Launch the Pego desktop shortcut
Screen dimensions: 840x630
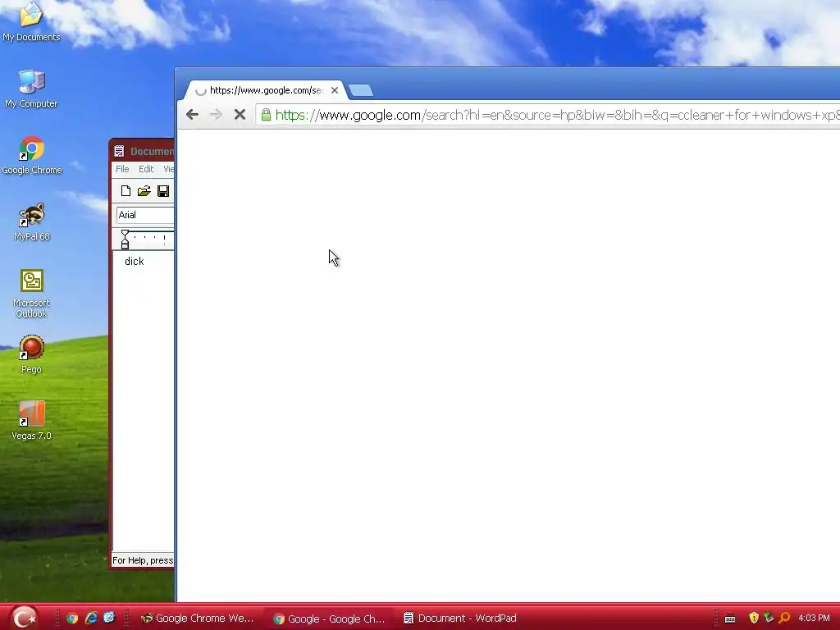point(32,354)
